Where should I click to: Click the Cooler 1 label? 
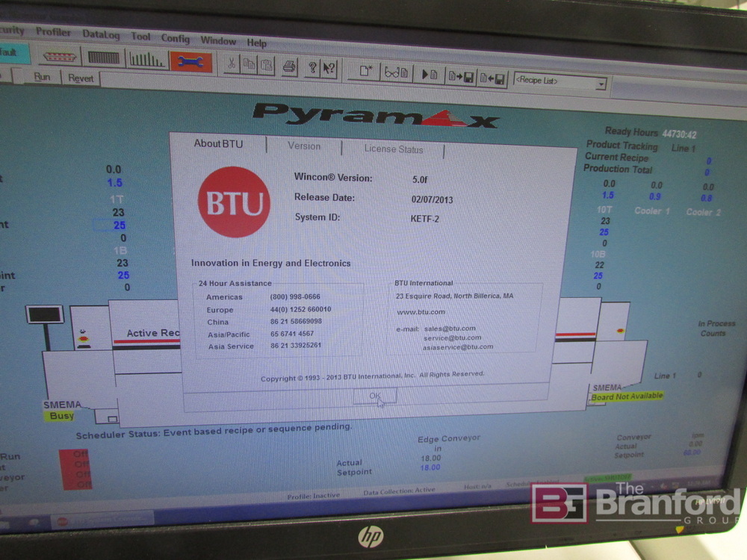tap(651, 211)
